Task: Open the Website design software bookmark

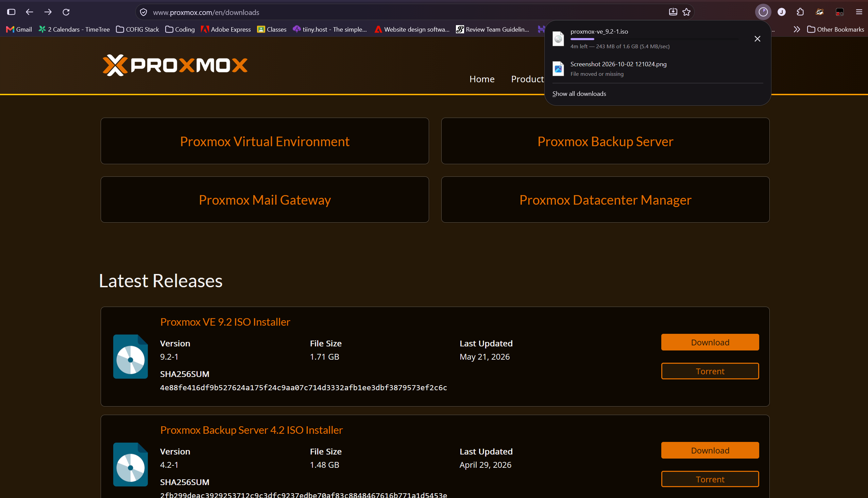Action: point(412,30)
